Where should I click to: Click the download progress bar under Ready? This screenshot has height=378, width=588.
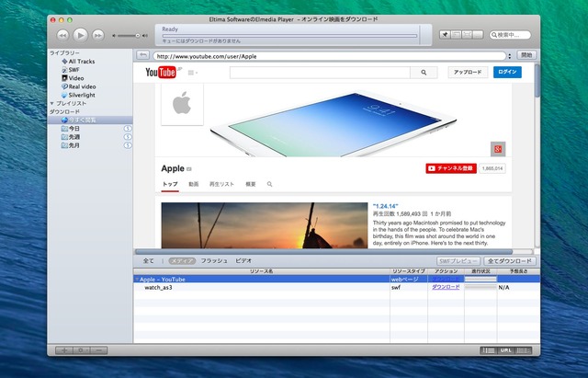pyautogui.click(x=289, y=36)
